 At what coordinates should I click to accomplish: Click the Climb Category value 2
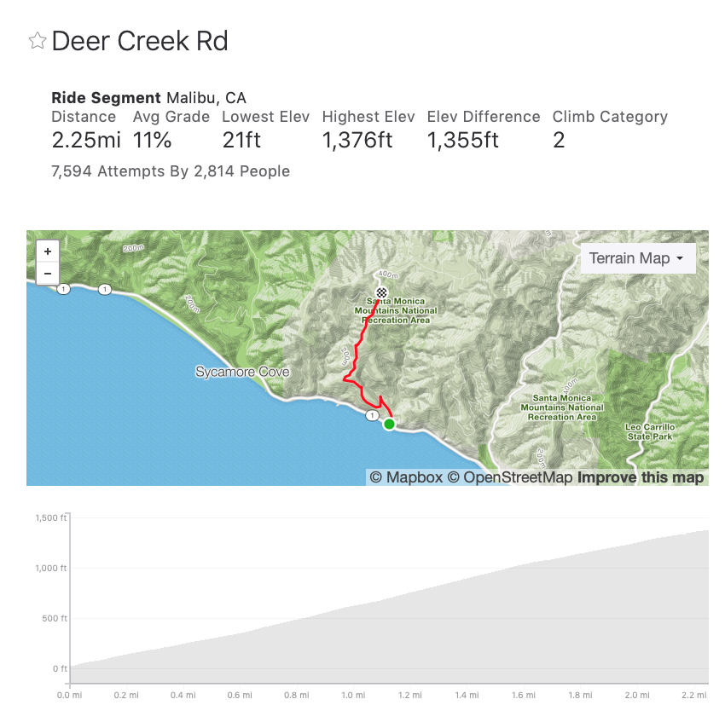[x=559, y=141]
